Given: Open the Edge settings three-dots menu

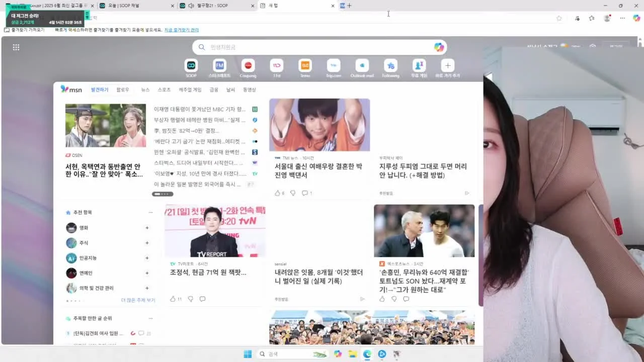Looking at the screenshot, I should tap(622, 18).
